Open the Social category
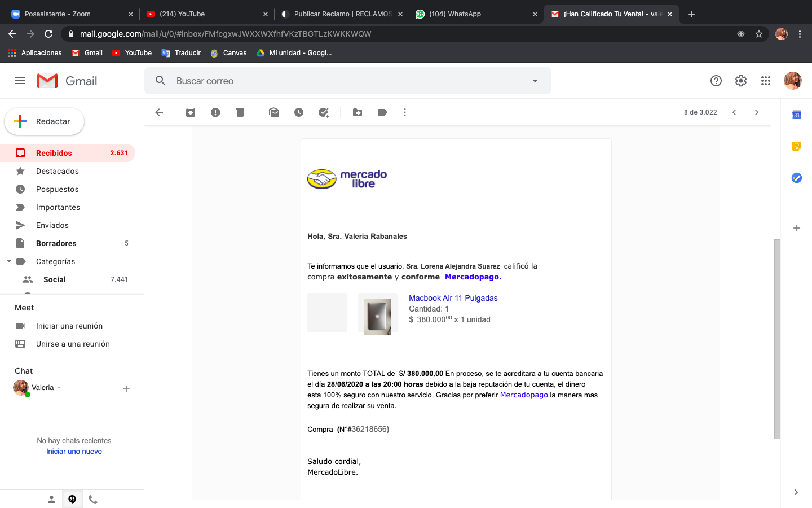Screen dimensions: 812x508 tap(68, 279)
